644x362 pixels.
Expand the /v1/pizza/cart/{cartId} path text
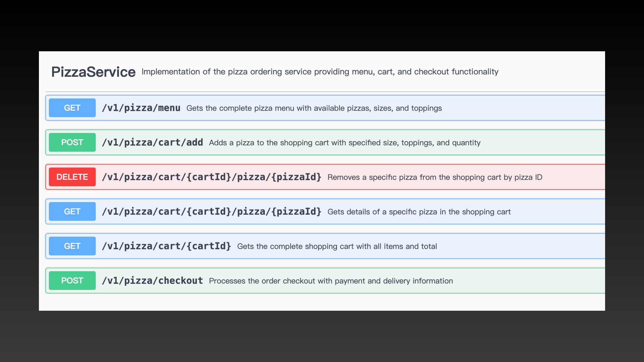click(x=166, y=246)
